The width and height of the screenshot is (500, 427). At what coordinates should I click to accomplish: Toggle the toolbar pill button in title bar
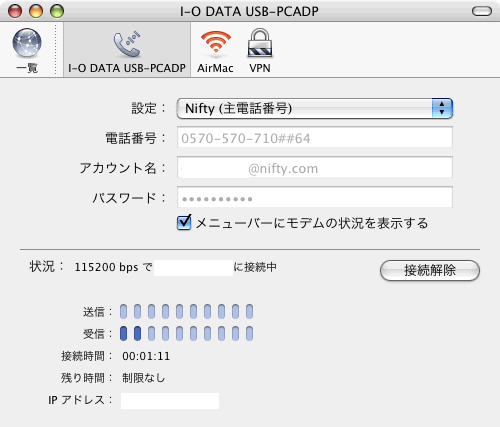click(x=482, y=11)
